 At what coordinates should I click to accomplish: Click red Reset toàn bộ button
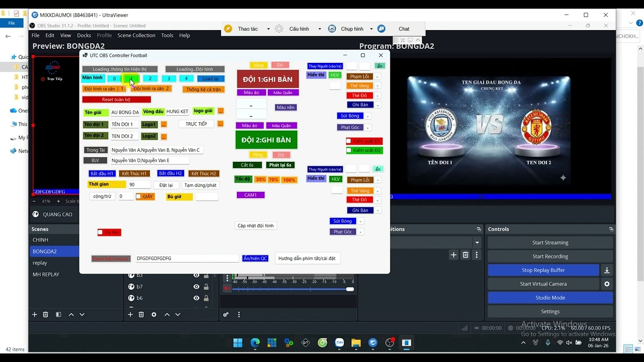click(116, 100)
